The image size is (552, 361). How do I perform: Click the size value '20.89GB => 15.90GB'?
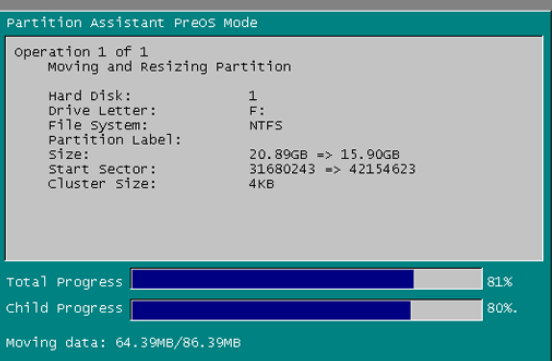[324, 155]
